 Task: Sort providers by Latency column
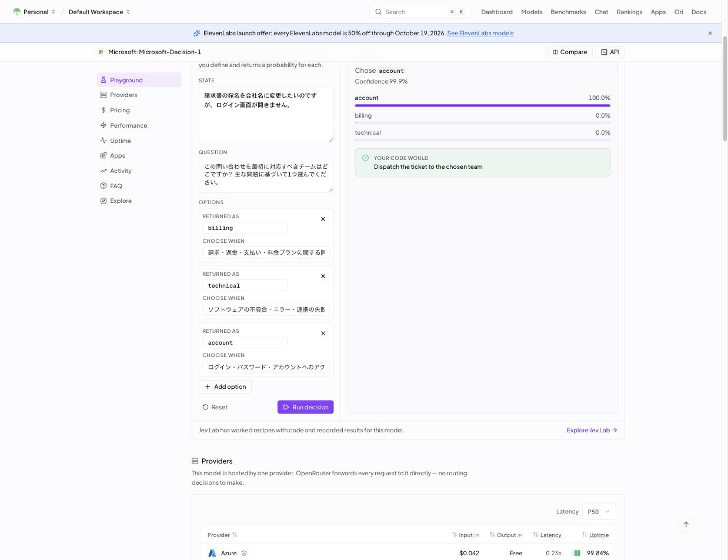coord(547,535)
